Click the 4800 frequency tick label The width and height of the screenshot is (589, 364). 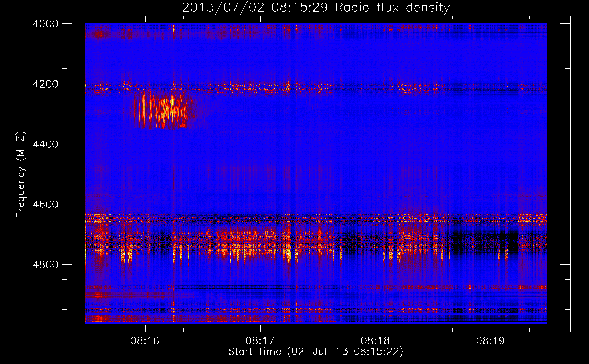point(46,265)
